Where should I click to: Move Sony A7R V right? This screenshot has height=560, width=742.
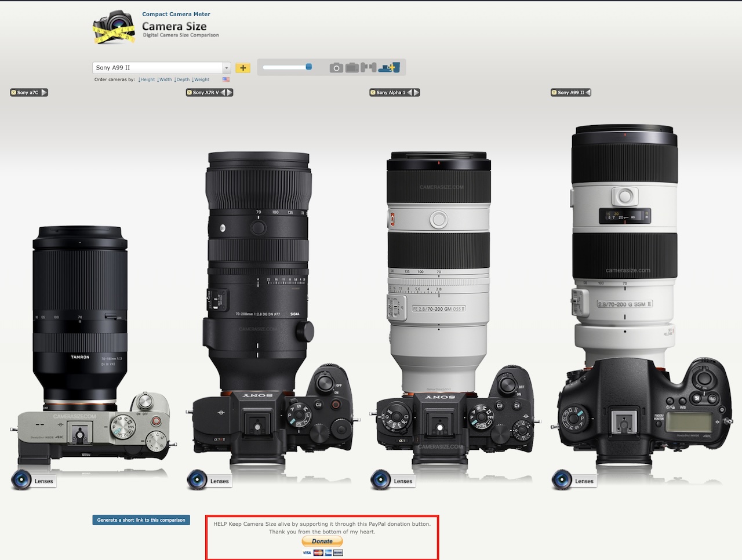230,92
